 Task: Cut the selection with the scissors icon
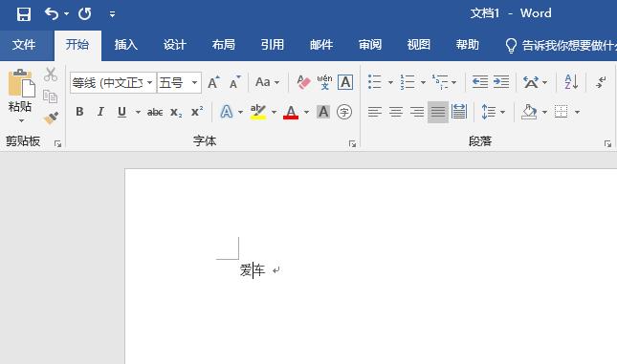[x=51, y=75]
